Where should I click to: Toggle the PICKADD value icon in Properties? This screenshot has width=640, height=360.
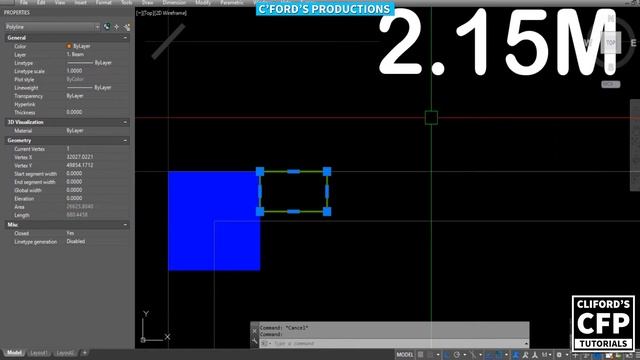[x=107, y=27]
